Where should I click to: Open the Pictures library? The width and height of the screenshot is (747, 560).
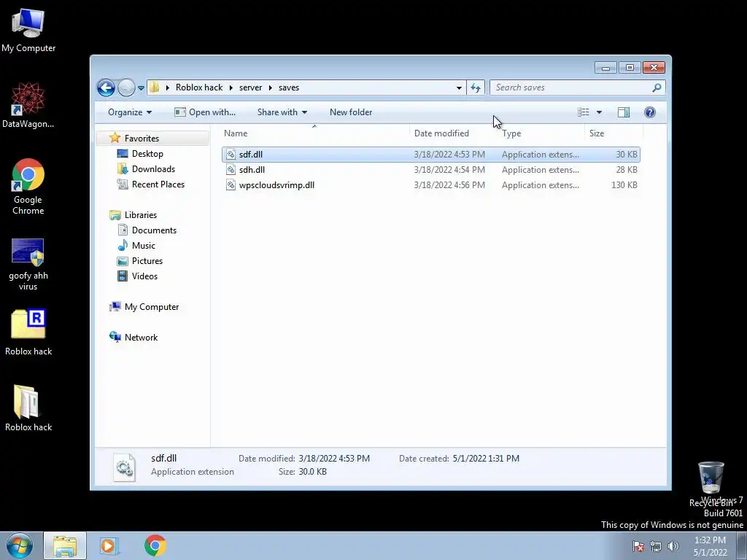click(x=147, y=261)
